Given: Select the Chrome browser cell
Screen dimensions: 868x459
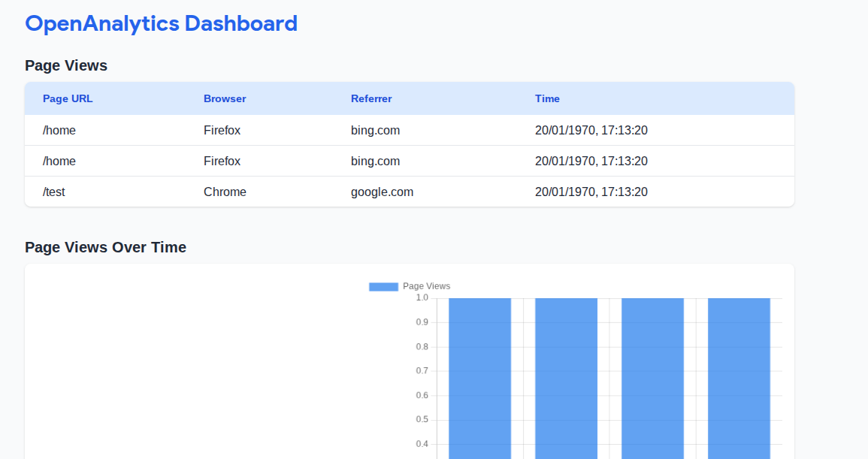Looking at the screenshot, I should click(x=225, y=192).
